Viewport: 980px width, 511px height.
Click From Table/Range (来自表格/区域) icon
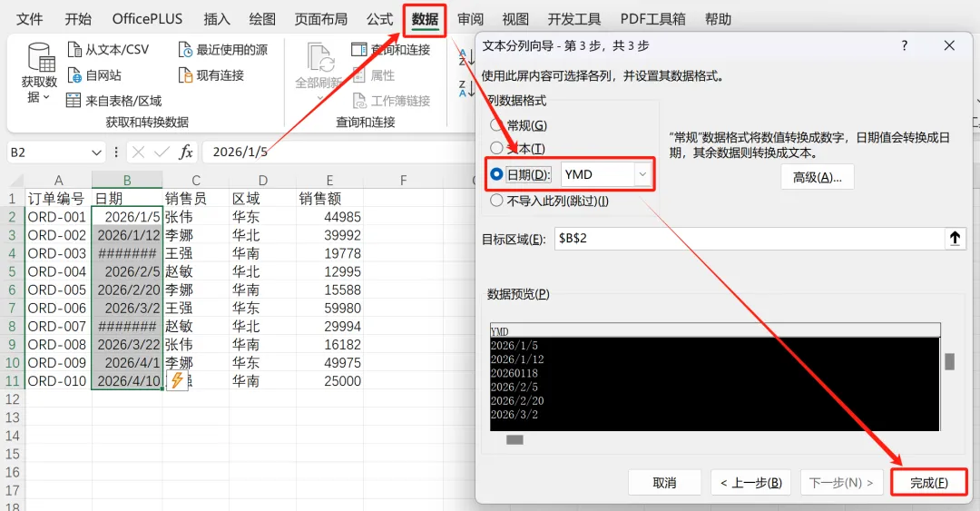tap(73, 101)
